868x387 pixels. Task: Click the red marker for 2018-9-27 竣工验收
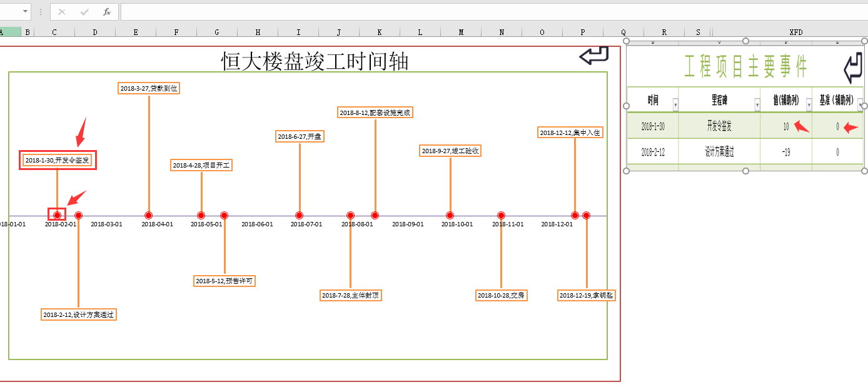(x=450, y=215)
